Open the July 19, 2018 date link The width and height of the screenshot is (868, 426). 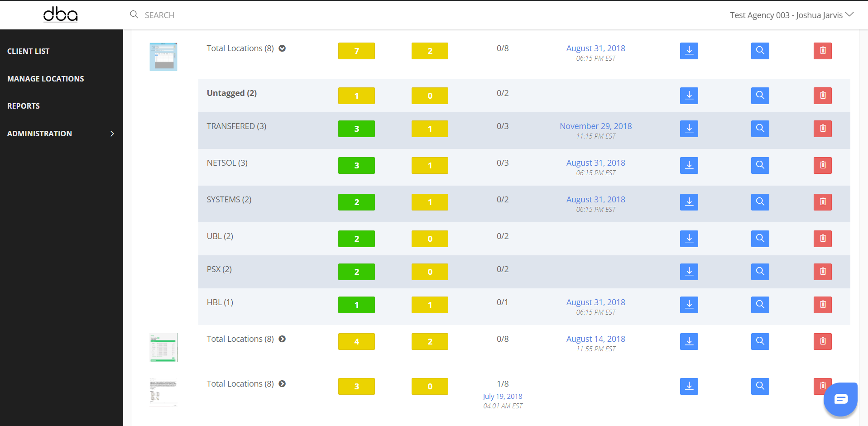[x=502, y=397]
